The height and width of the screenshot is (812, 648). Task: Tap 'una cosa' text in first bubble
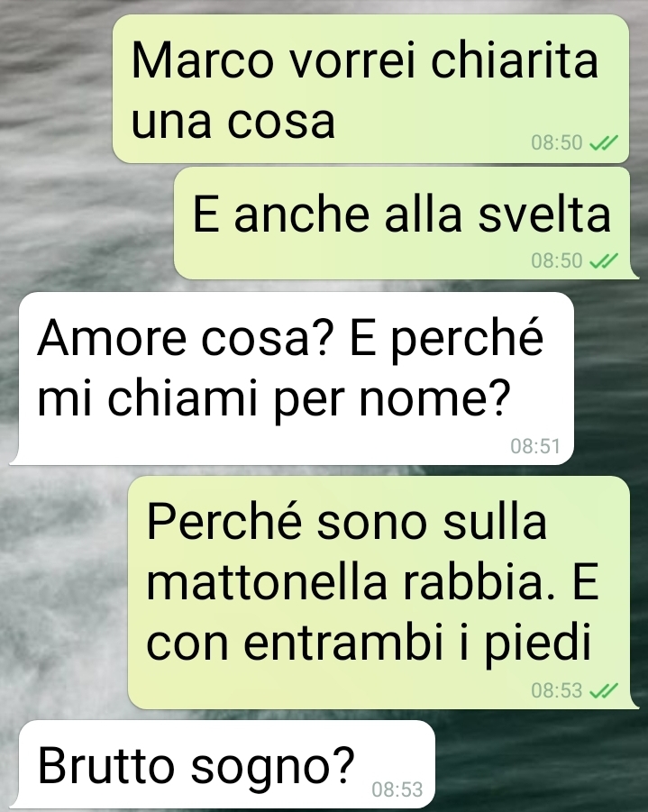[233, 122]
